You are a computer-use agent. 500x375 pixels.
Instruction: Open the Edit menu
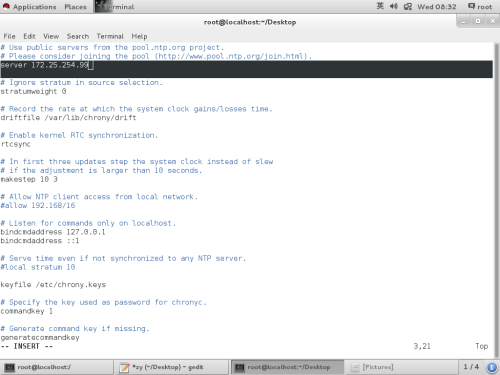point(29,36)
